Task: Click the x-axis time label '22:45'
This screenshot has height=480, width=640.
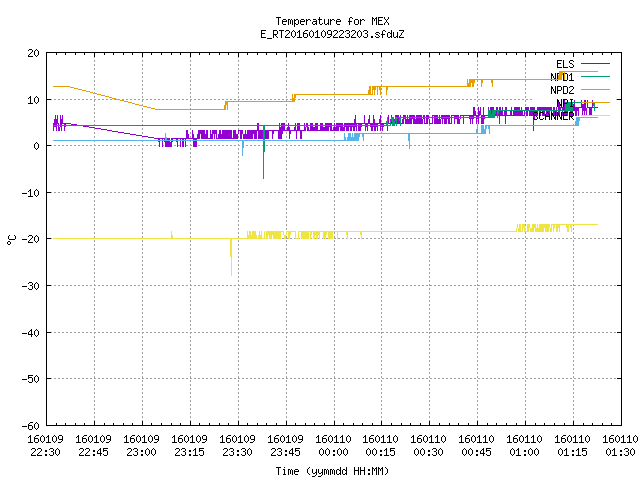Action: 93,453
